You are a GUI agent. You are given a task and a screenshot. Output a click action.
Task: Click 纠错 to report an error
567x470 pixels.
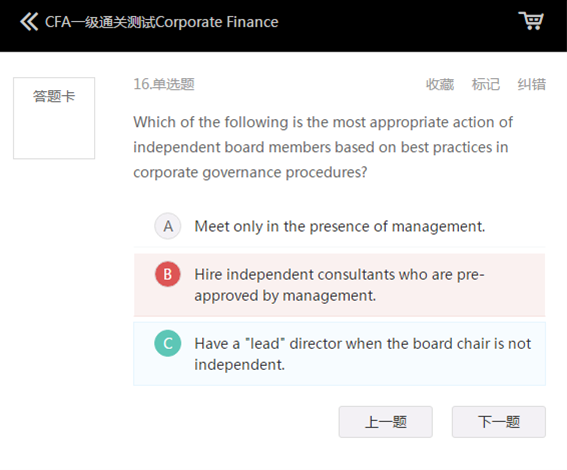click(532, 84)
